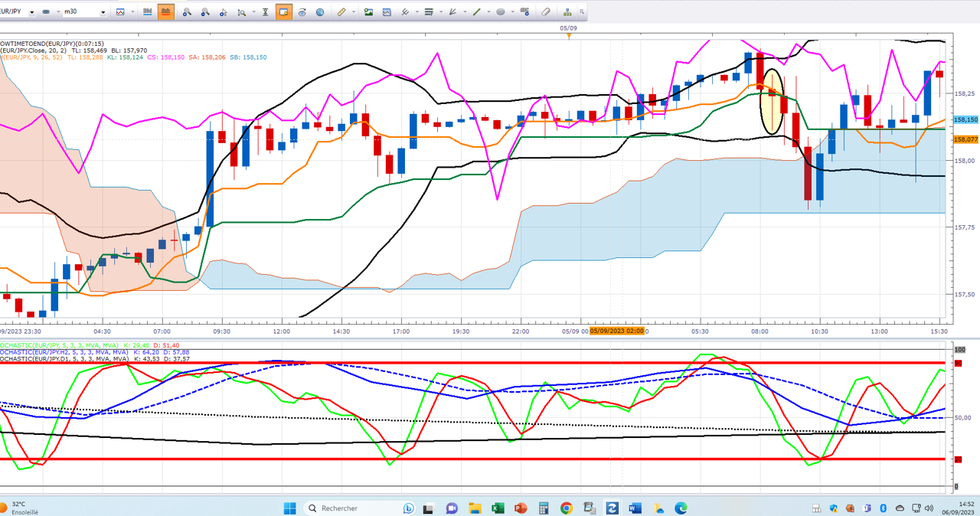This screenshot has height=516, width=980.
Task: Click the hierarchy tree icon in toolbar
Action: [567, 12]
